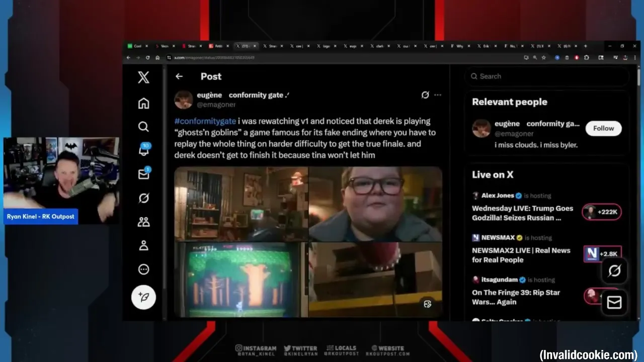Open the three-dot menu on the post
The width and height of the screenshot is (644, 362).
click(438, 95)
